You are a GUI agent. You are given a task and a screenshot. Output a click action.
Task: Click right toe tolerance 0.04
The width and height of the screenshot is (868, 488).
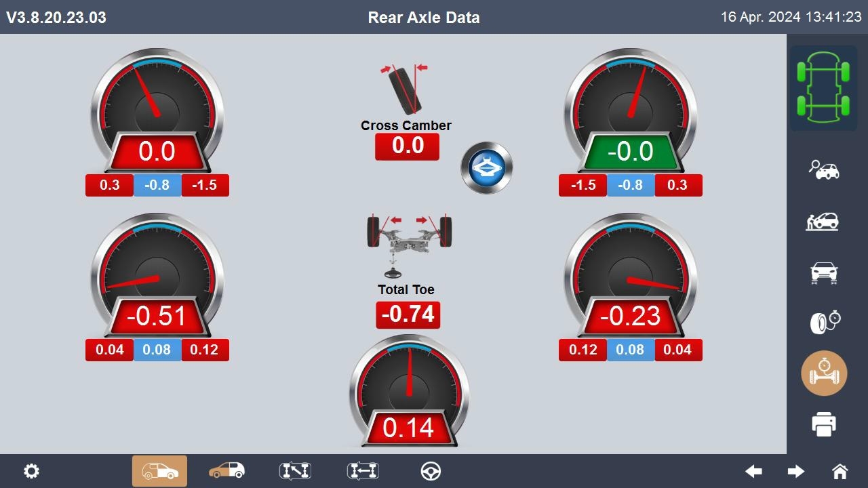[x=678, y=350]
